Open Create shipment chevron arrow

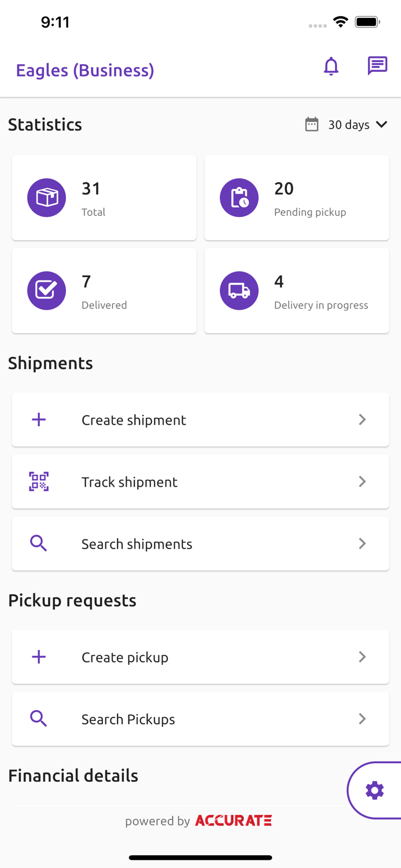click(362, 420)
